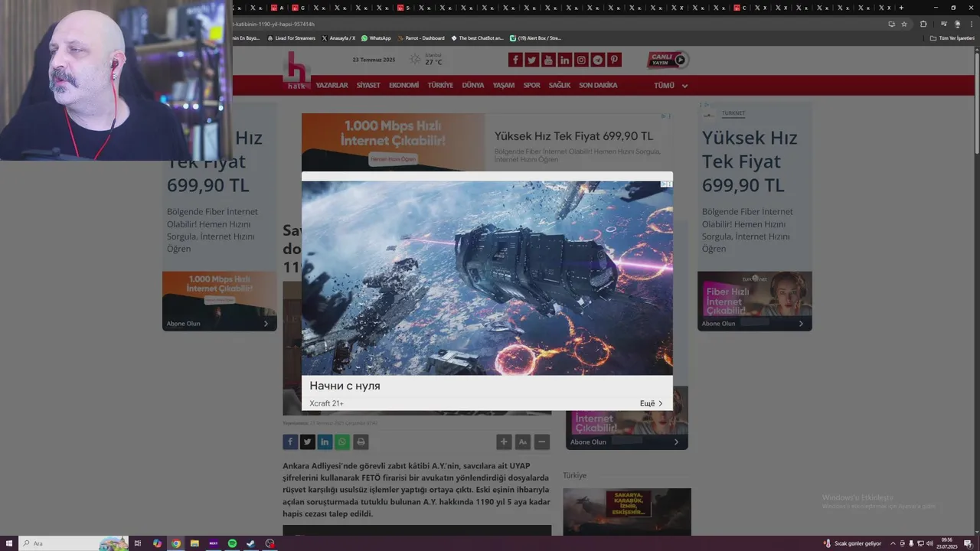Click the Halk TV logo
The image size is (980, 551).
click(x=296, y=70)
